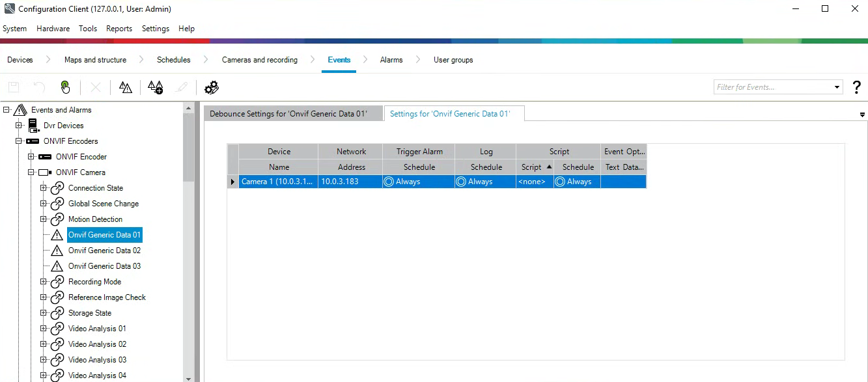This screenshot has width=868, height=382.
Task: Open the script editor gears icon
Action: point(211,87)
